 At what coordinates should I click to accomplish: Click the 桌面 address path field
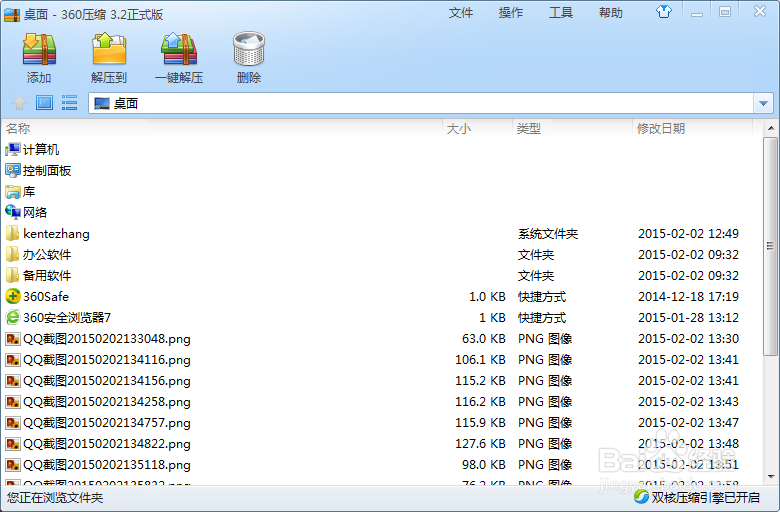pyautogui.click(x=421, y=103)
